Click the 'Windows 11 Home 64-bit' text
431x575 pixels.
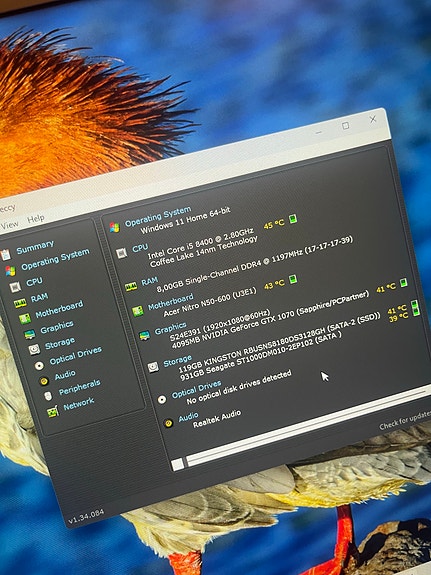[185, 220]
